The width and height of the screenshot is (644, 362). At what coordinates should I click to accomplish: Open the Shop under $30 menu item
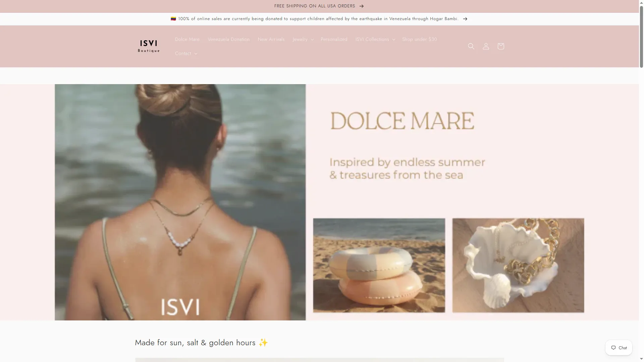[x=420, y=39]
